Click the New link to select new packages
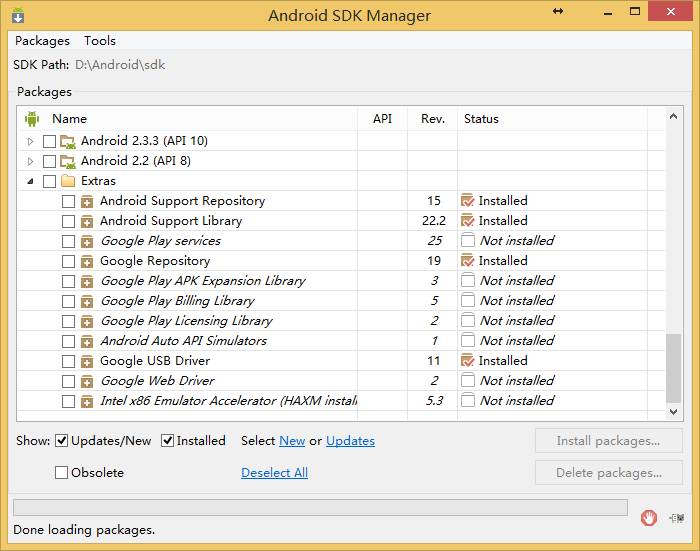 [292, 441]
